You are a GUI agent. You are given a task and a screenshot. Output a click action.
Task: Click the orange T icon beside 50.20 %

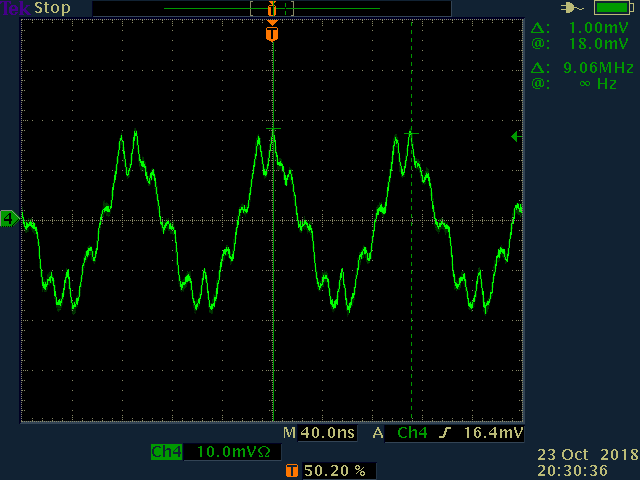tap(291, 471)
